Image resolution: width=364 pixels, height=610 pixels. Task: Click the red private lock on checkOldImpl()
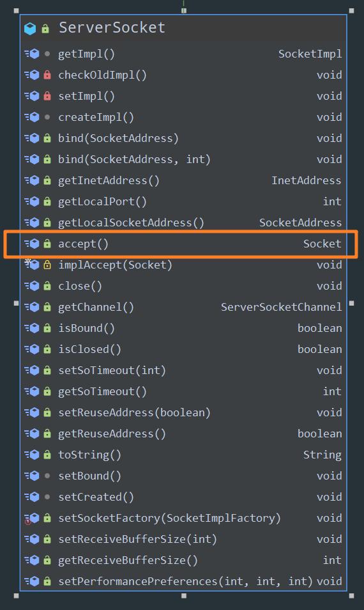[x=47, y=75]
